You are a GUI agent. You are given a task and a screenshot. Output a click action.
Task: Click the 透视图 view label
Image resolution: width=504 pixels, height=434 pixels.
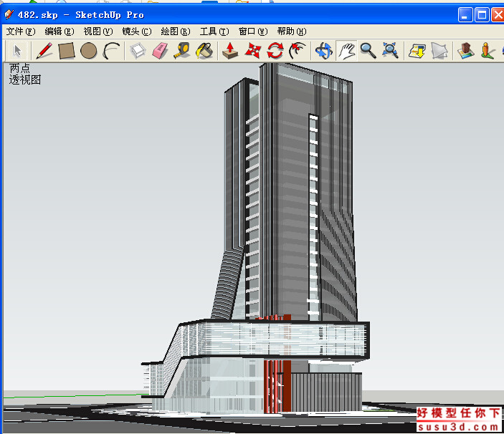point(25,79)
